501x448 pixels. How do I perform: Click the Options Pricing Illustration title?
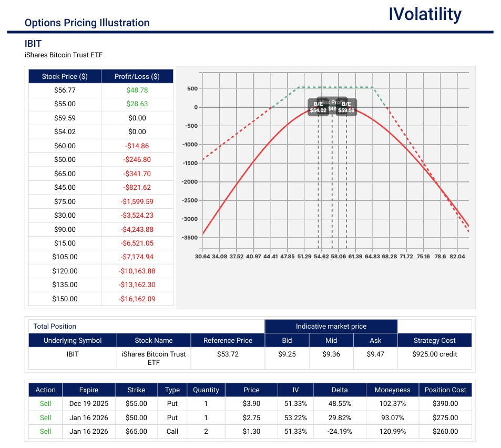pos(87,23)
